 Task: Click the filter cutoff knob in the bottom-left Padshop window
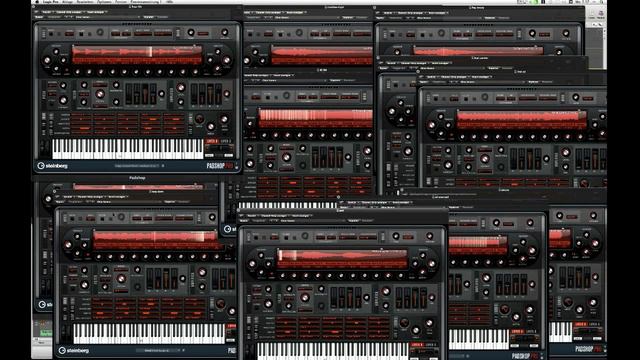(x=121, y=278)
